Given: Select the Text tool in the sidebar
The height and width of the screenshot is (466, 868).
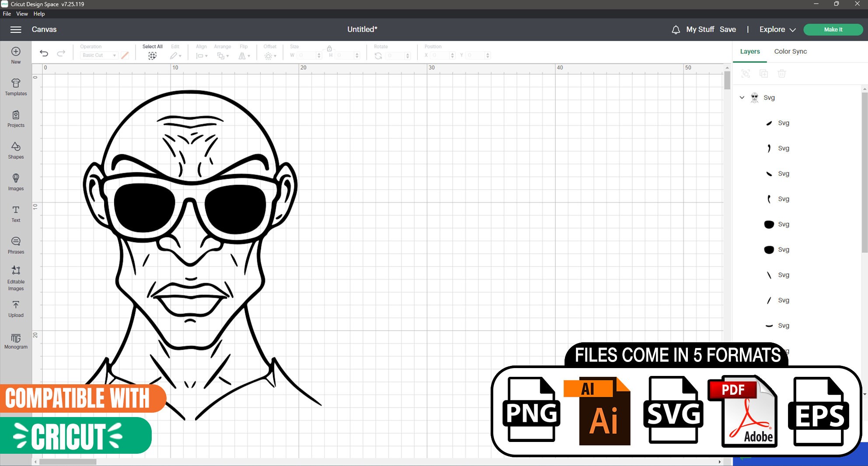Looking at the screenshot, I should point(16,213).
